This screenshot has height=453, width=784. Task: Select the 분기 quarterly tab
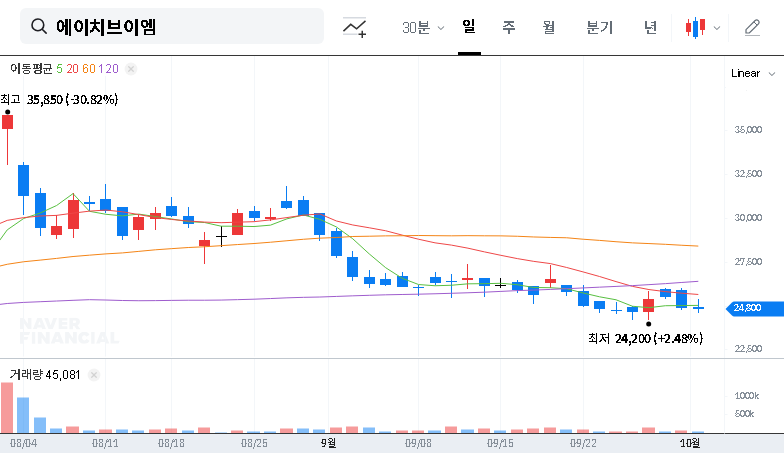[599, 28]
